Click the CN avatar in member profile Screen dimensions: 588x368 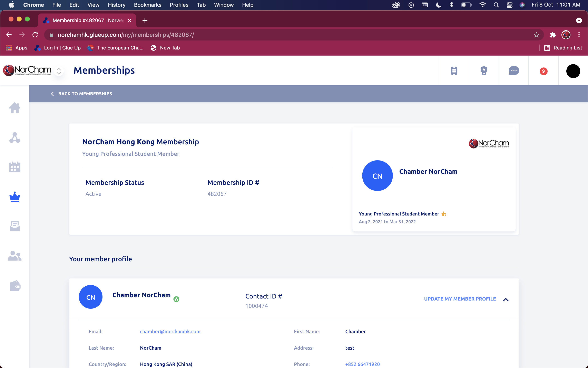pos(91,297)
